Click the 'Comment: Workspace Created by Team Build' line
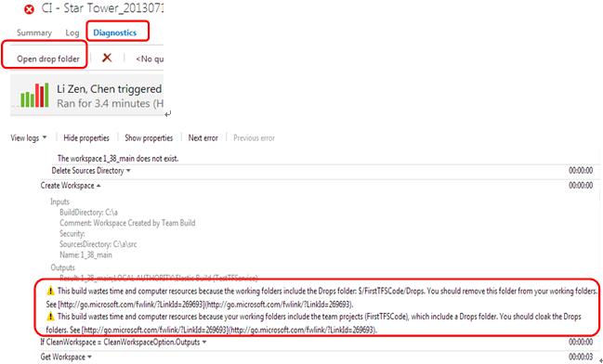 [x=127, y=223]
